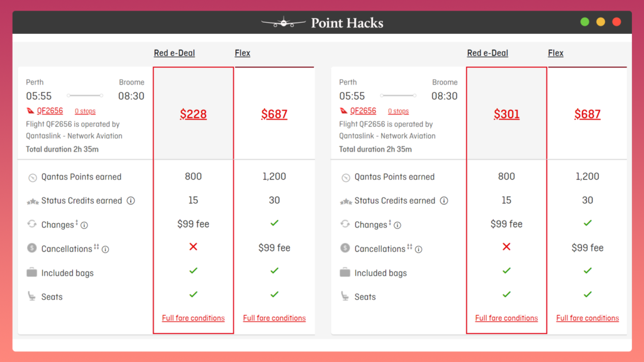Open the 0 stops details
The height and width of the screenshot is (362, 644).
(85, 111)
